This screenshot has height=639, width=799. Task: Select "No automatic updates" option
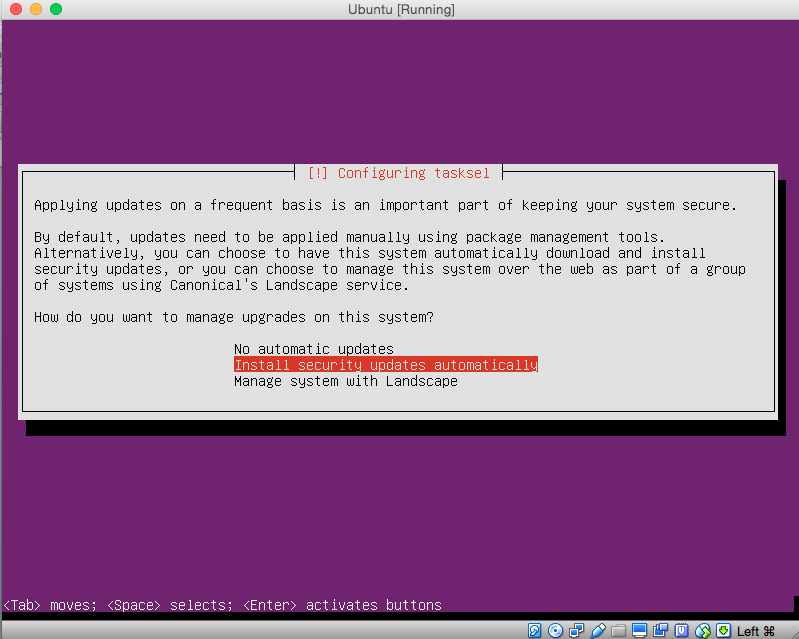click(313, 349)
